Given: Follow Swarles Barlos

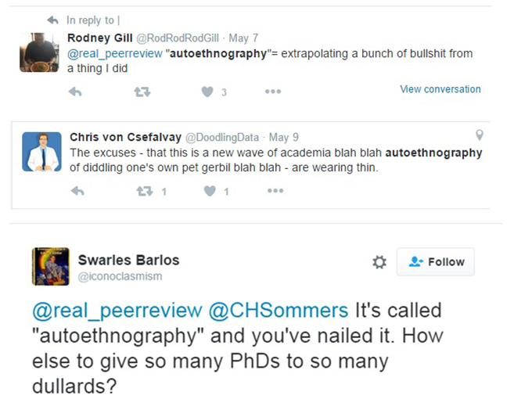Looking at the screenshot, I should (436, 262).
